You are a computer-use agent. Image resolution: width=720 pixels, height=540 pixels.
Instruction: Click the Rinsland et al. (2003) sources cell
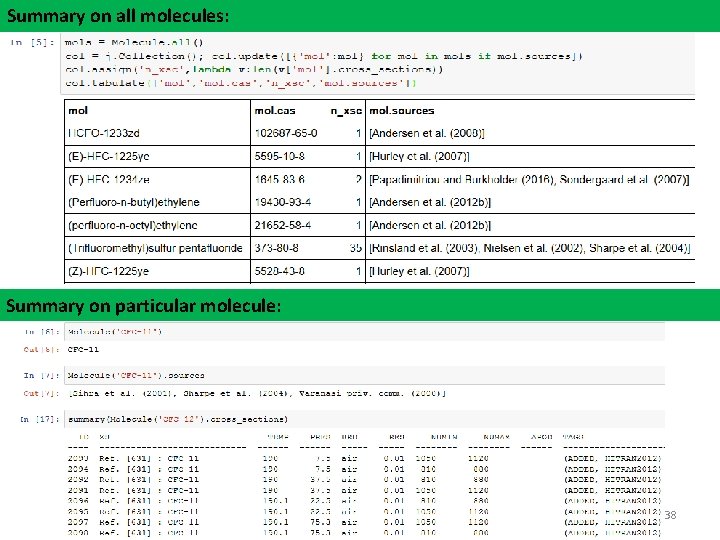tap(529, 248)
